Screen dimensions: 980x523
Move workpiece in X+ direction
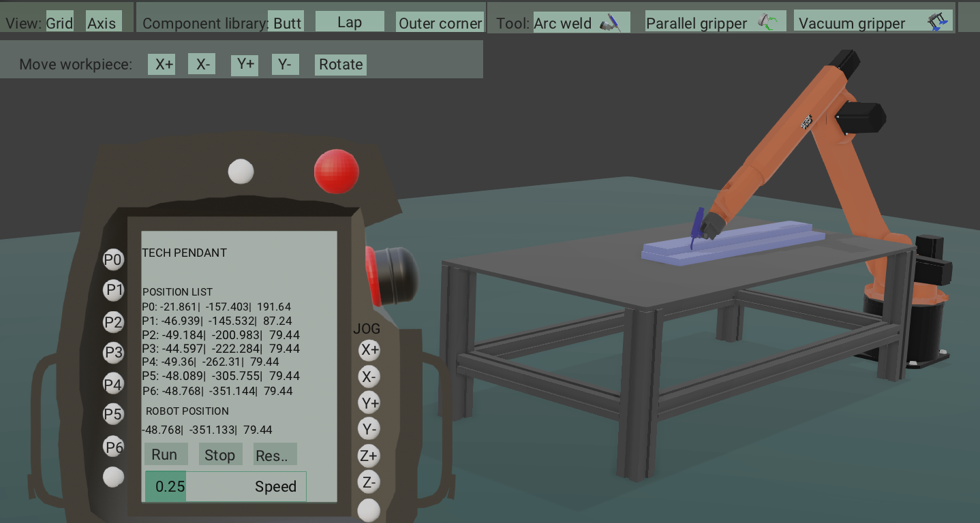click(162, 65)
